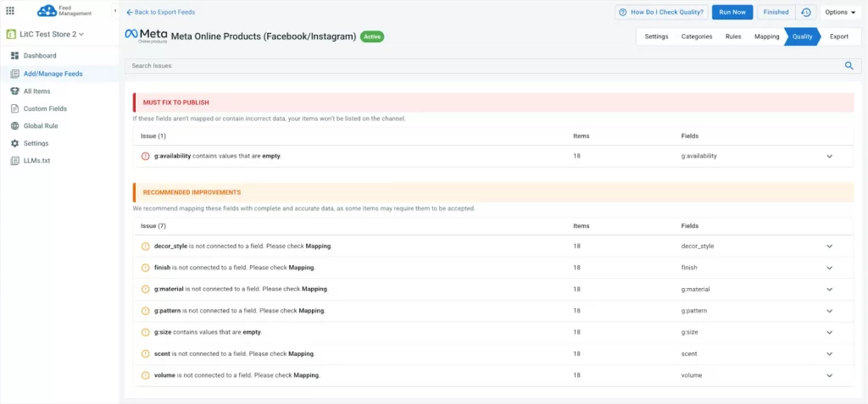Screen dimensions: 868x404
Task: Click the Run Now button
Action: coord(732,12)
